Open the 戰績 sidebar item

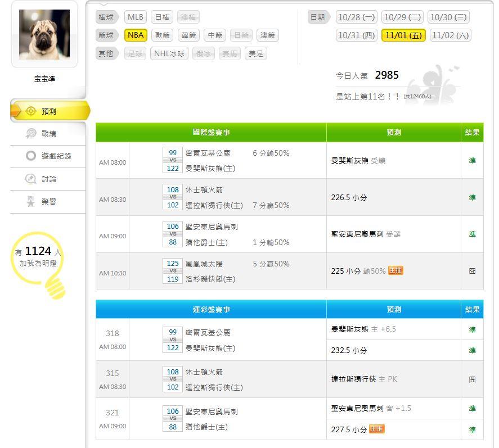point(48,134)
